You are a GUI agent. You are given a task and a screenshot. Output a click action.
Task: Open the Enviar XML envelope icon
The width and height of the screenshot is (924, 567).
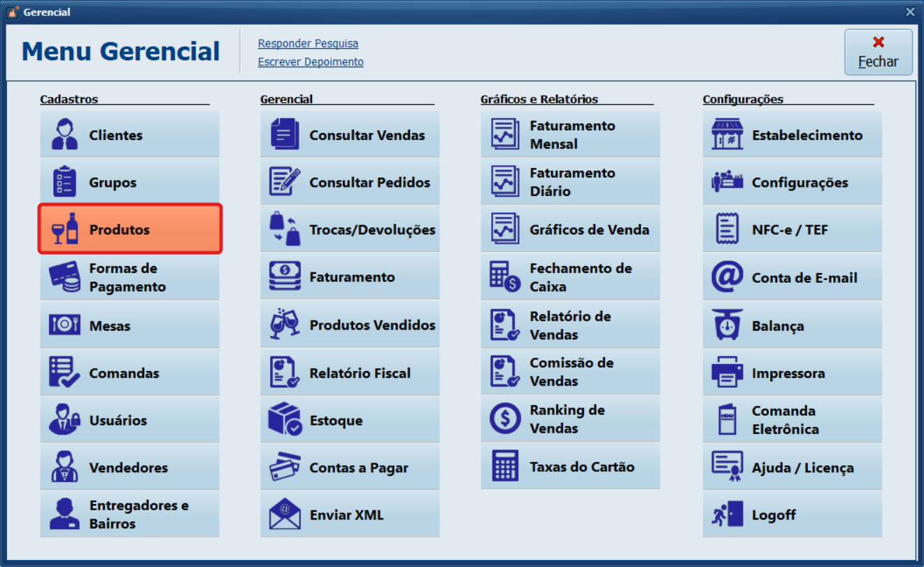(285, 514)
